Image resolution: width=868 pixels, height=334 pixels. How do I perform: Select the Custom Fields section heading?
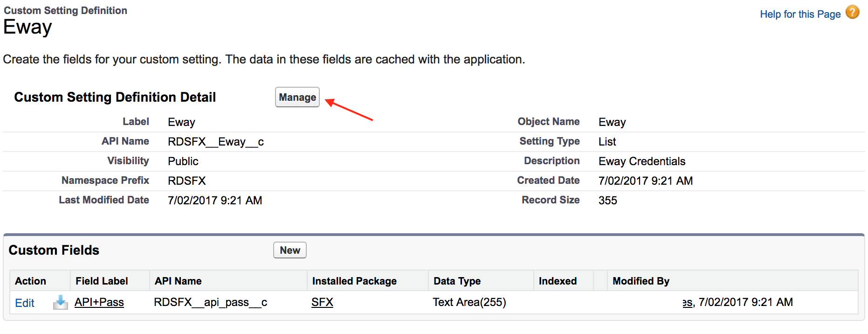[54, 250]
